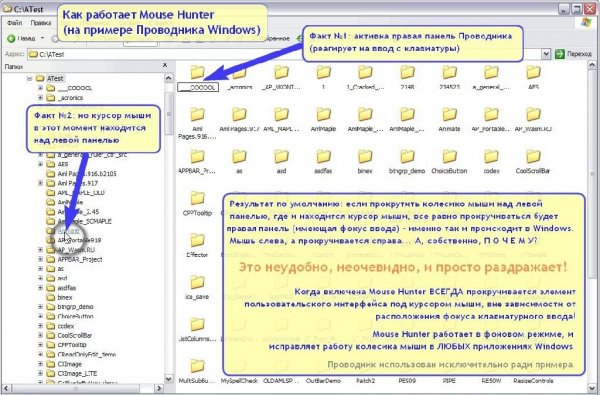Open the Файл menu
Image resolution: width=600 pixels, height=395 pixels.
click(x=15, y=23)
